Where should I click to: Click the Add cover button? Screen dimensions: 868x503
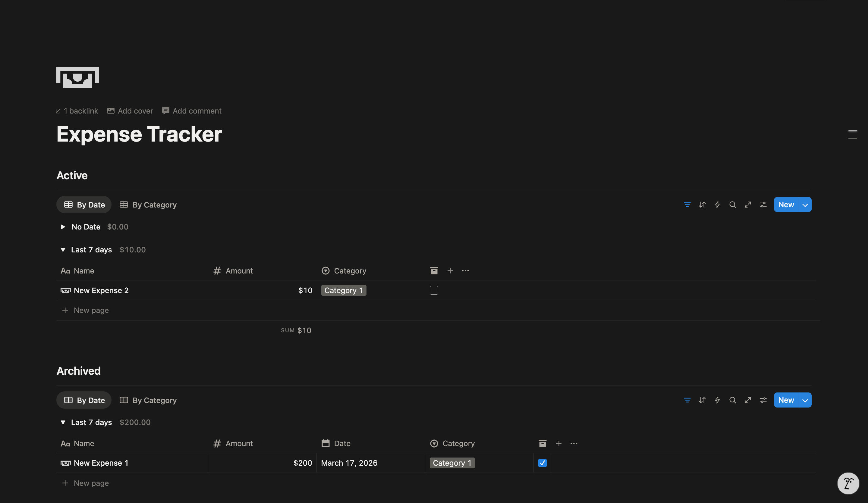coord(130,111)
